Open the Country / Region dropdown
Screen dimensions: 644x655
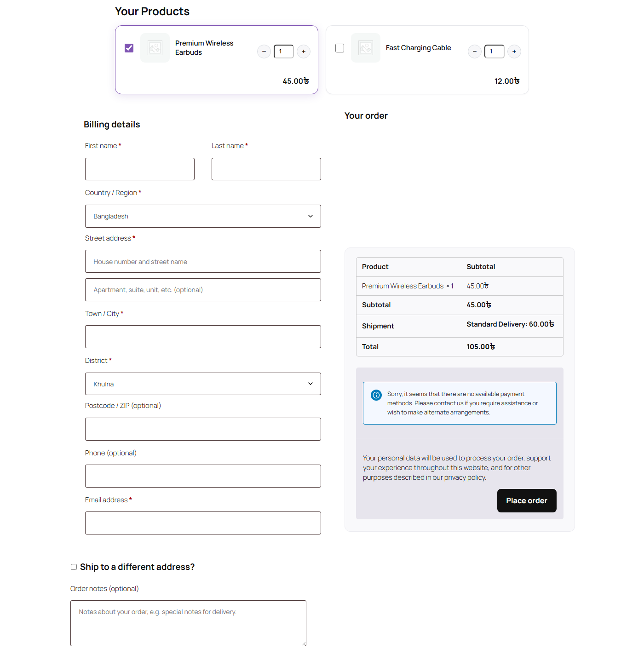(203, 216)
